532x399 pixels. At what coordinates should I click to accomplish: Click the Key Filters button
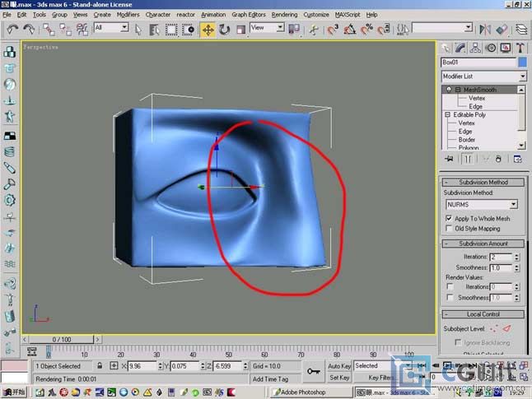[x=380, y=378]
